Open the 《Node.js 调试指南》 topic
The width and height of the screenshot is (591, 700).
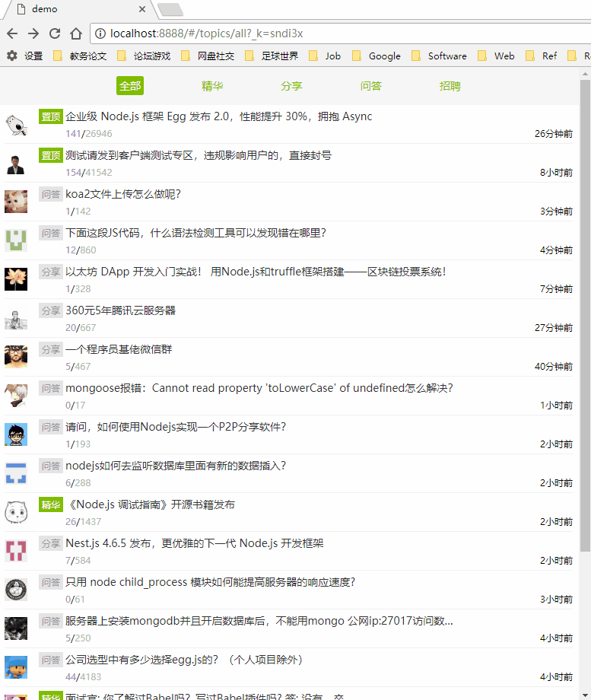pyautogui.click(x=150, y=505)
